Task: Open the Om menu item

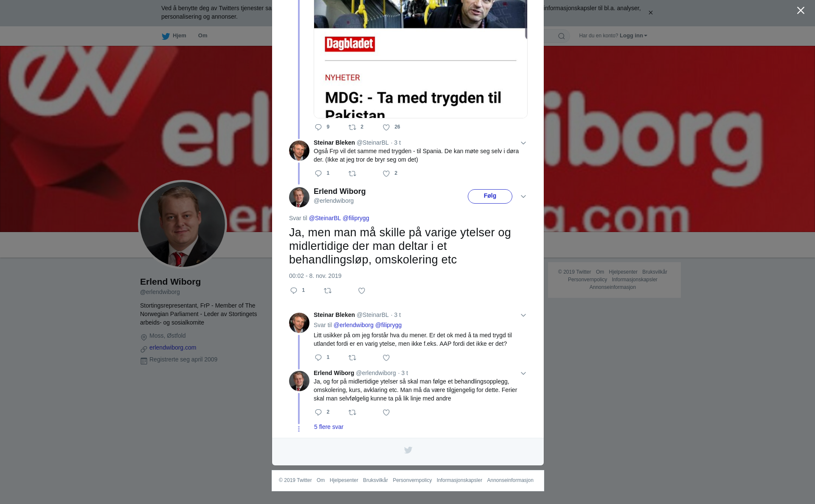Action: (203, 36)
